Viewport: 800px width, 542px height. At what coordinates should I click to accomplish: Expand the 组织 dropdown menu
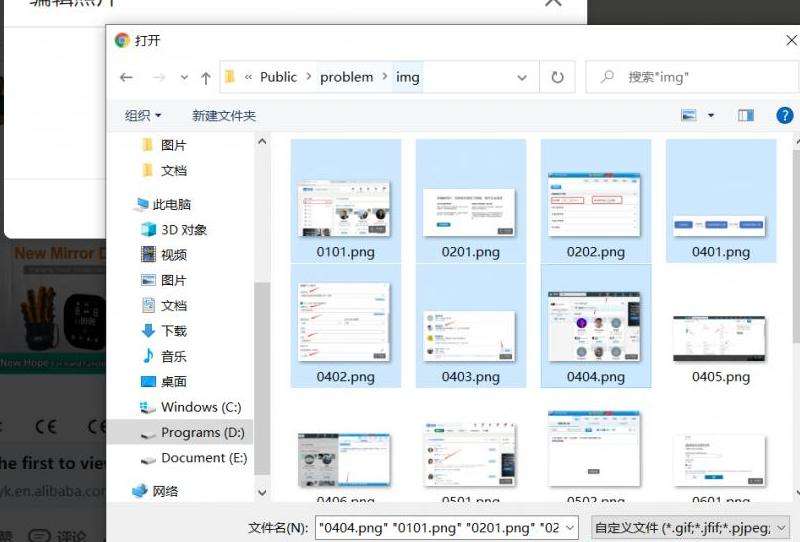coord(142,115)
